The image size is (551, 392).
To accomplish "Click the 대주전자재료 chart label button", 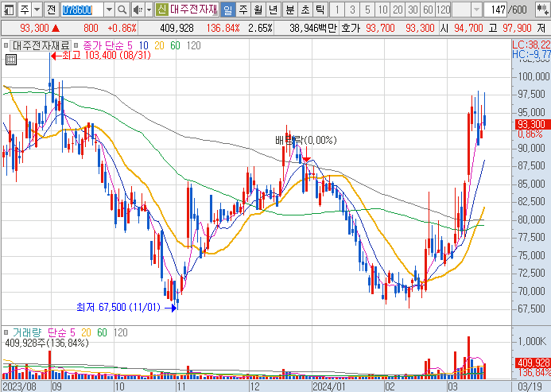I will point(41,45).
